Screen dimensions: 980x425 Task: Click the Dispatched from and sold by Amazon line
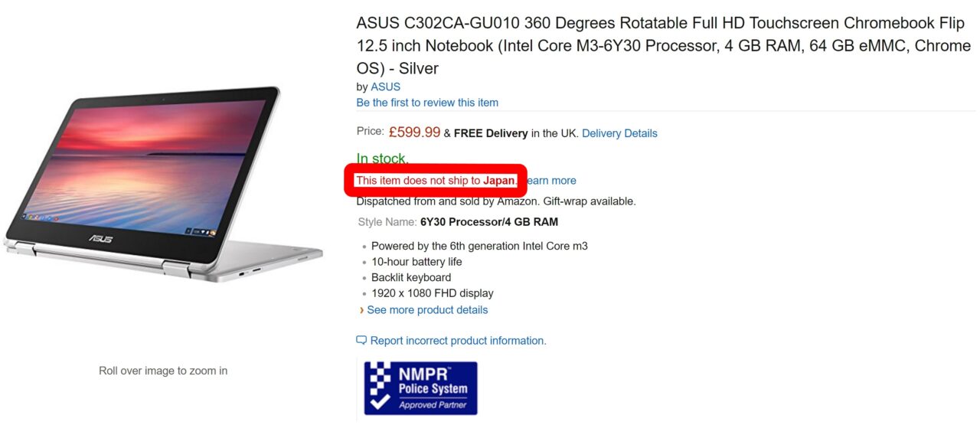click(x=496, y=201)
